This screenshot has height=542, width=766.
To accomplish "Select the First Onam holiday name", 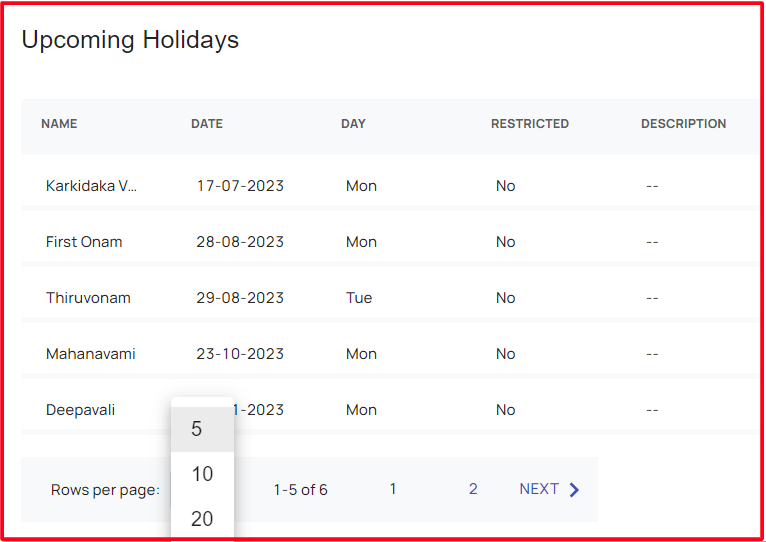I will [84, 242].
